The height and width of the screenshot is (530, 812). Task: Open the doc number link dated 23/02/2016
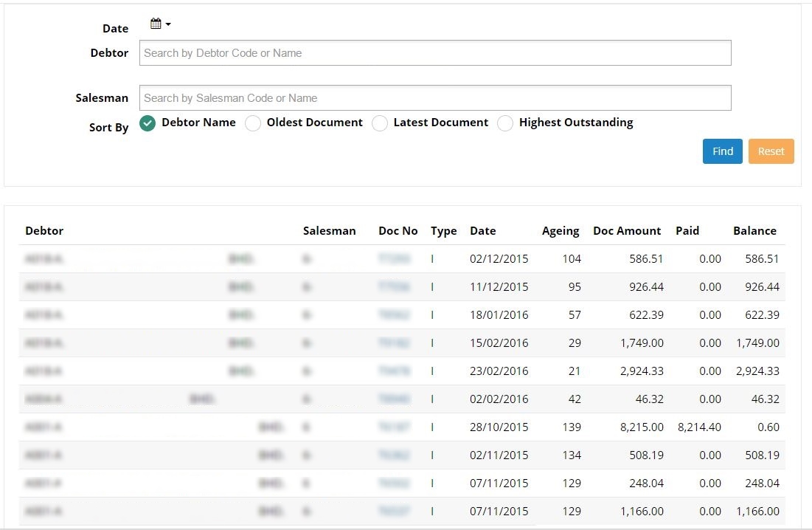click(394, 371)
